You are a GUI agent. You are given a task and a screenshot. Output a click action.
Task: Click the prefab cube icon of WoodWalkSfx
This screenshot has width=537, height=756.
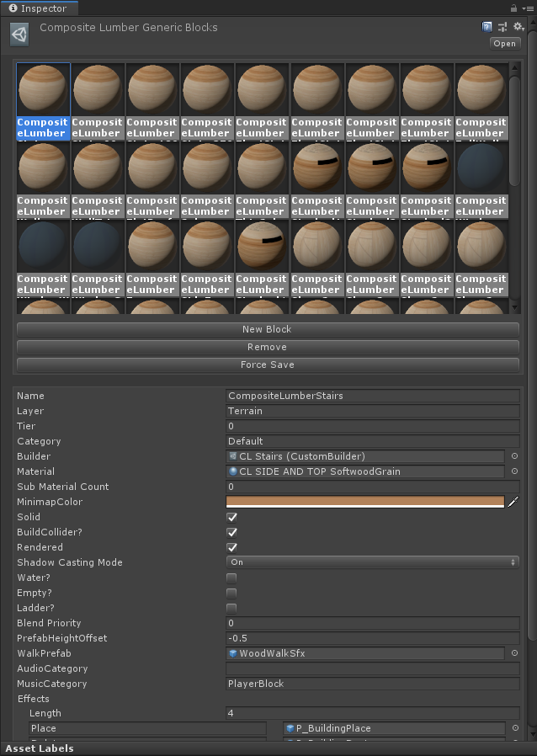click(x=233, y=653)
